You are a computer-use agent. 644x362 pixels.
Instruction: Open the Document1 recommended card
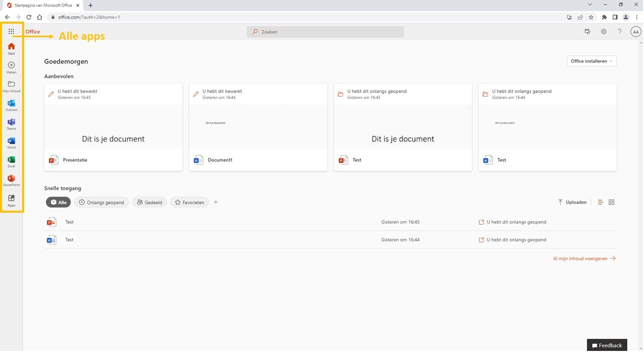[258, 128]
